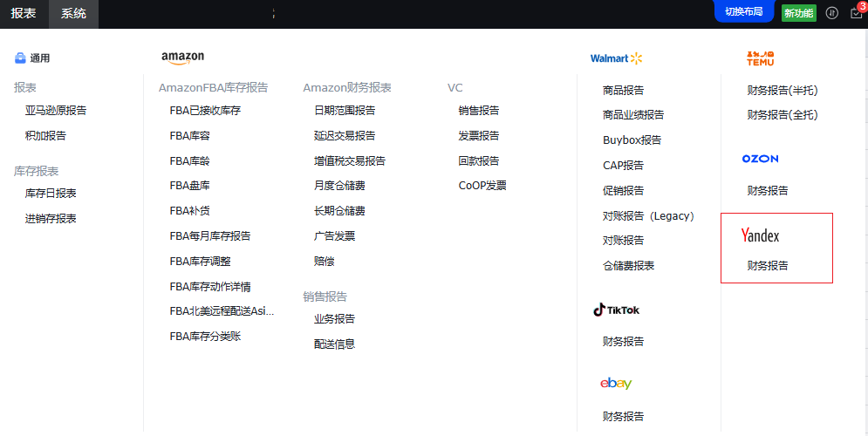Open 库存日报表
The height and width of the screenshot is (436, 868).
pos(51,193)
